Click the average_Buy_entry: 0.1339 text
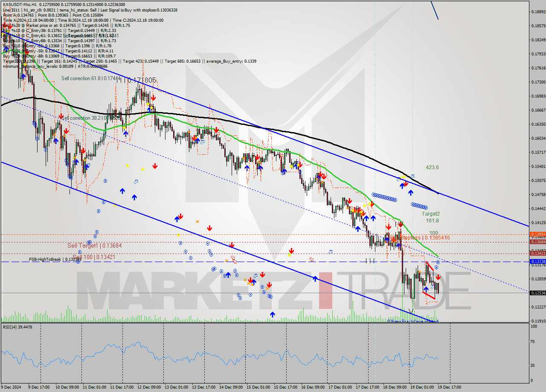546x392 pixels. [231, 61]
